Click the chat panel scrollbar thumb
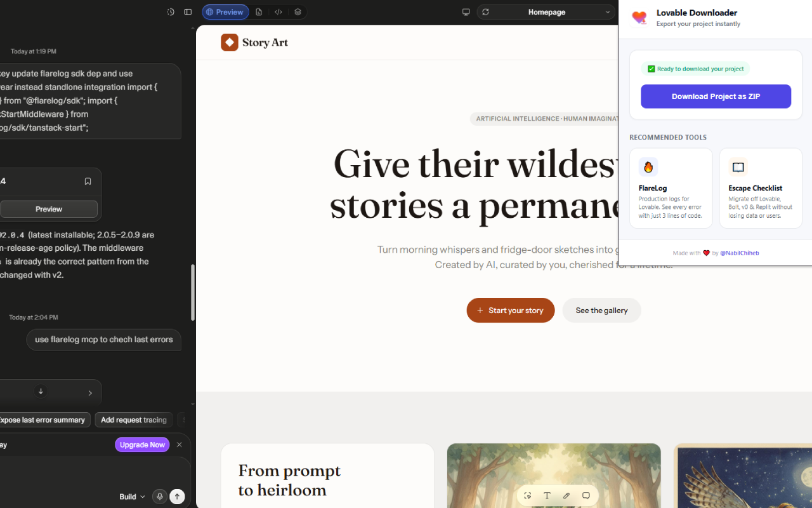This screenshot has height=508, width=812. [x=193, y=292]
